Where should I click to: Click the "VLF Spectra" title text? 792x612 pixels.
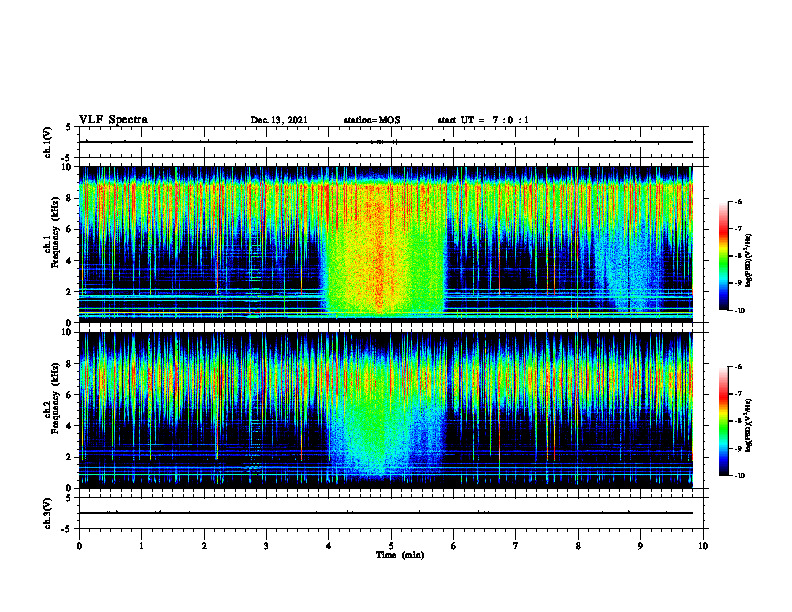pyautogui.click(x=113, y=120)
